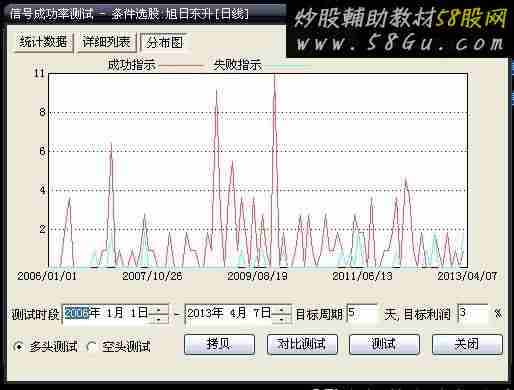Click the 拷贝 button
The height and width of the screenshot is (390, 514).
[x=219, y=344]
